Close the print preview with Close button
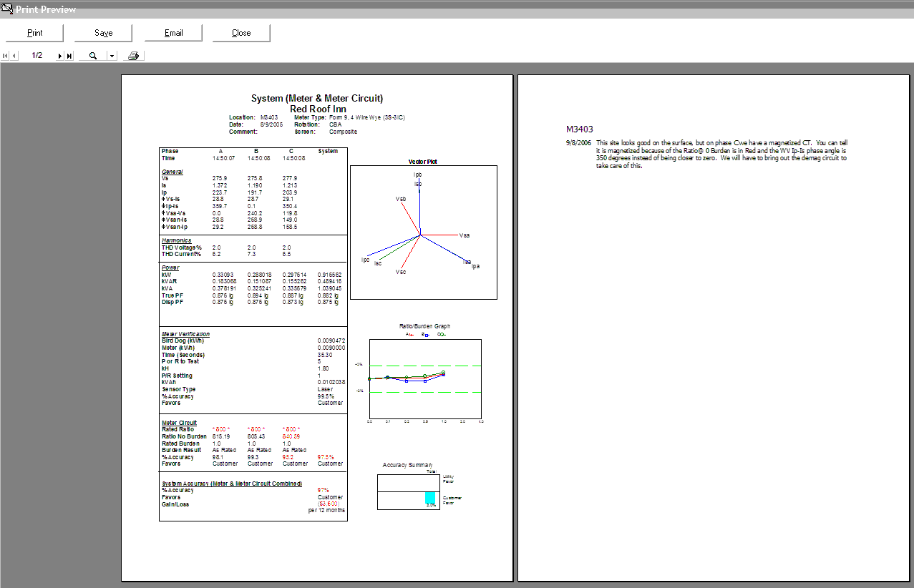914x588 pixels. 241,33
